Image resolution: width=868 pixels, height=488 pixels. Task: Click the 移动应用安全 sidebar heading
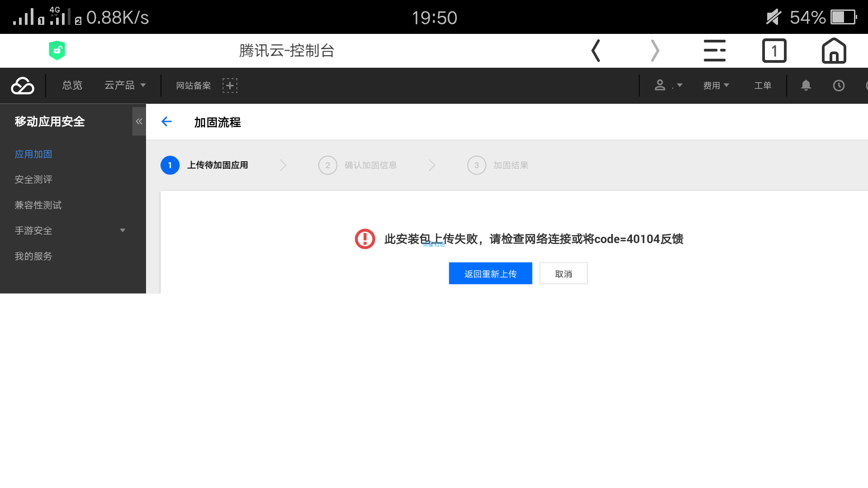point(50,122)
